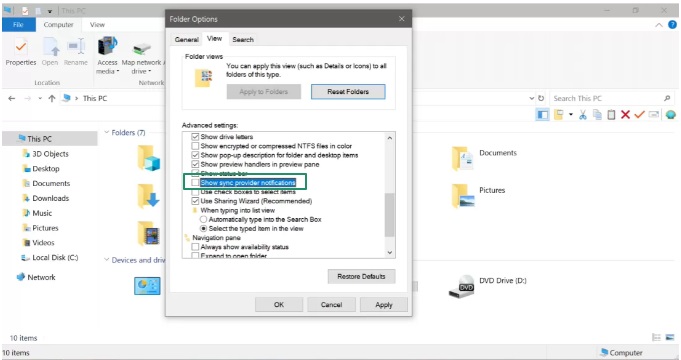The height and width of the screenshot is (360, 681).
Task: Click the scroll down arrow in Advanced settings
Action: [390, 252]
